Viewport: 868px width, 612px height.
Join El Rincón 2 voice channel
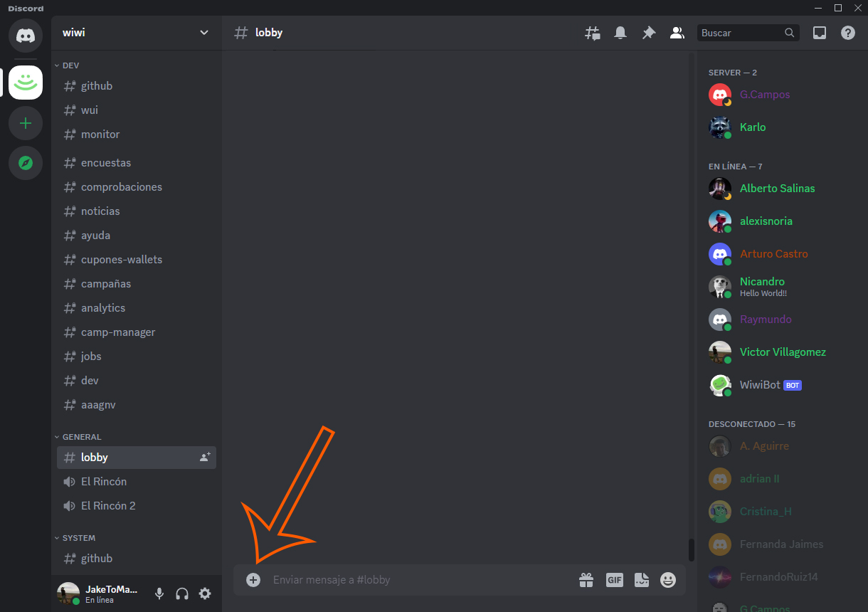[x=137, y=506]
